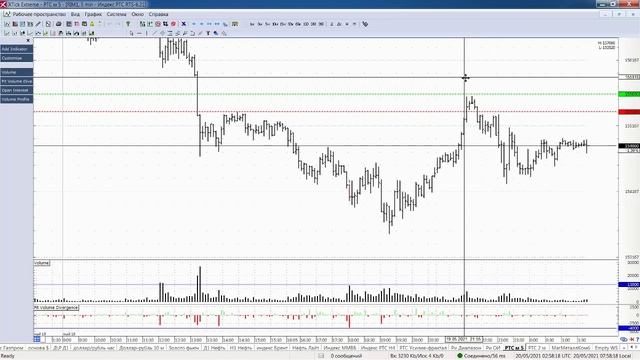Switch to the индекс Брент tab
Screen dimensions: 640x360
pos(272,348)
